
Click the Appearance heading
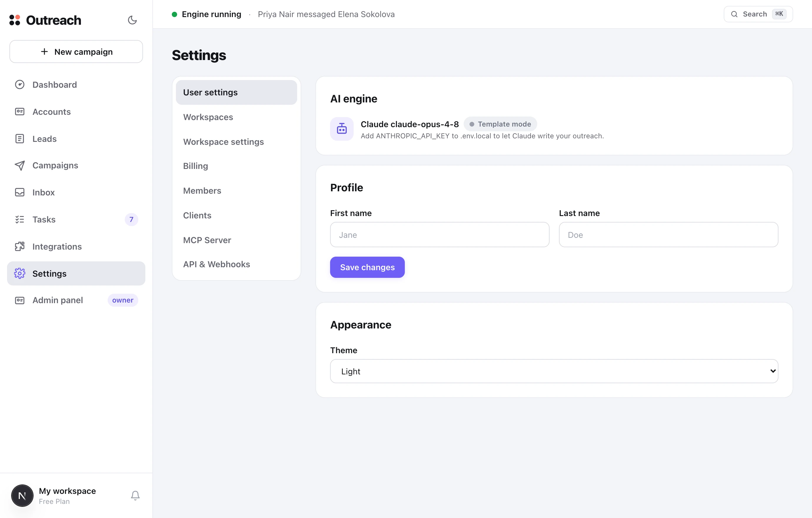pos(361,325)
